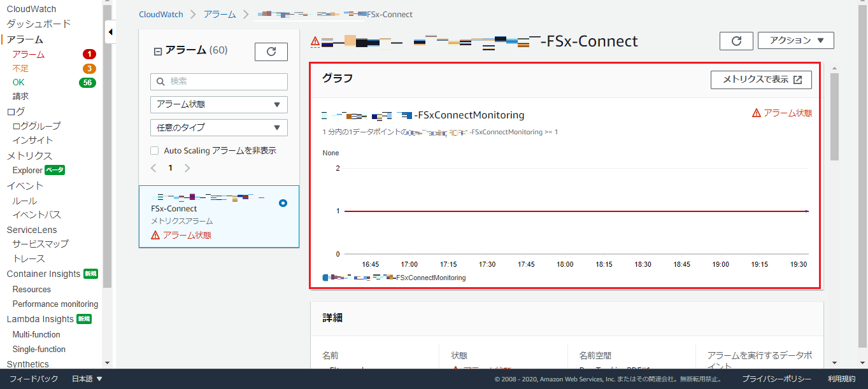Open Multi-function under Lambda Insights
Viewport: 868px width, 389px height.
(36, 334)
